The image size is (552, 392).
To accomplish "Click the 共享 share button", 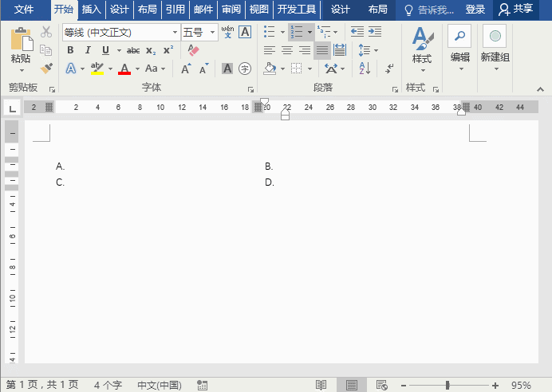I will pyautogui.click(x=515, y=10).
